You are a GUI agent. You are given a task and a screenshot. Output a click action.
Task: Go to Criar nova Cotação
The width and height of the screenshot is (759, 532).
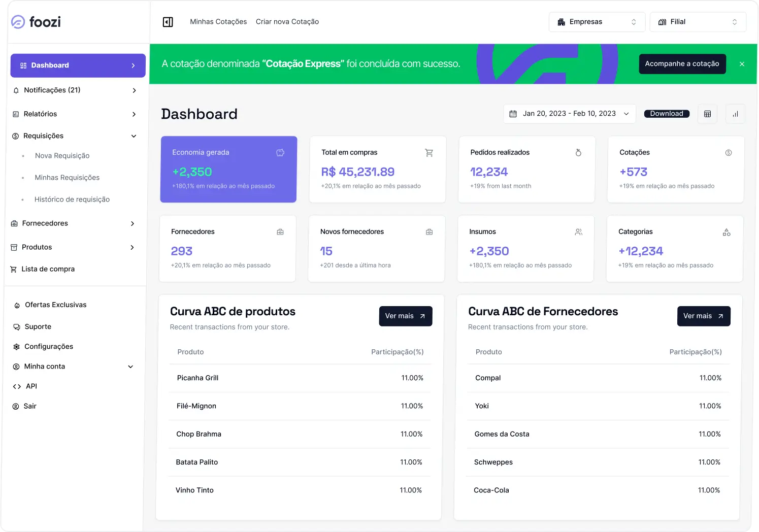pyautogui.click(x=287, y=22)
